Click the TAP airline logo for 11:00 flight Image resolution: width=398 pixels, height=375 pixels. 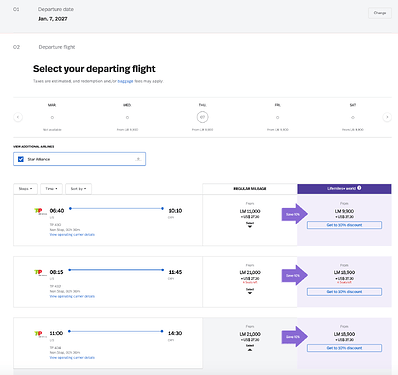click(40, 334)
